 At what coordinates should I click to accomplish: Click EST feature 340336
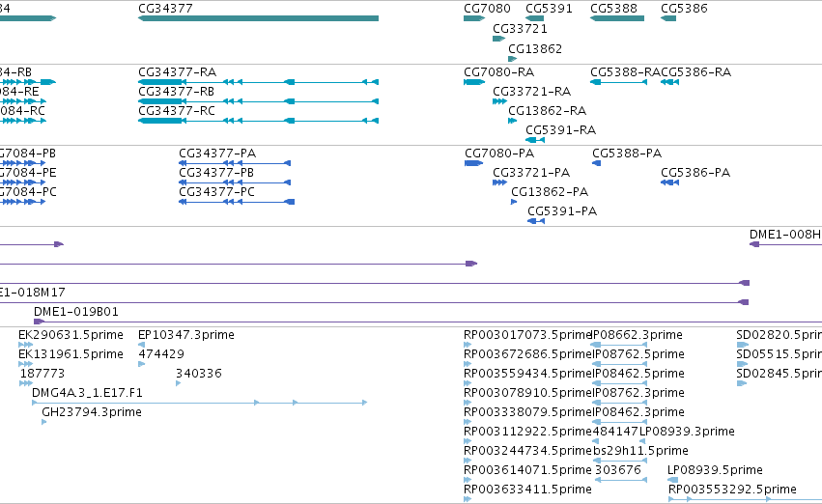coord(179,383)
